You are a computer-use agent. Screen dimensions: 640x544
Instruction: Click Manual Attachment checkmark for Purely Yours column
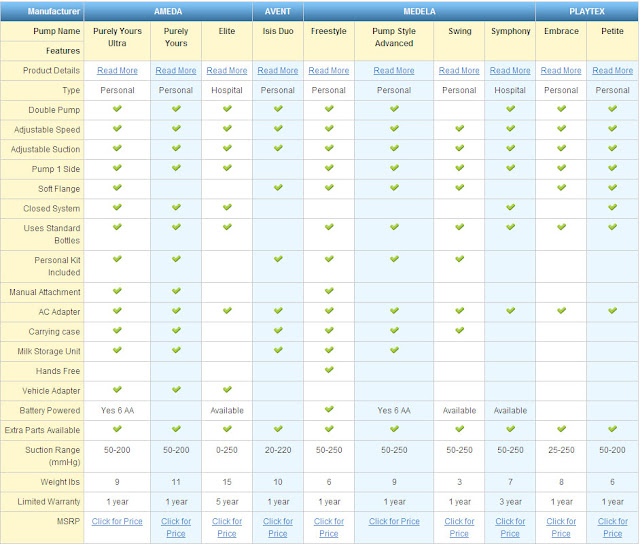(176, 291)
